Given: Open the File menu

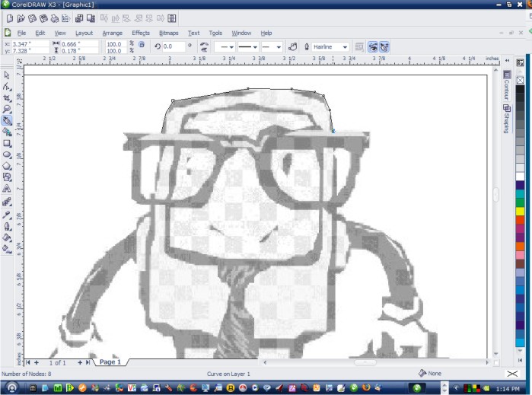Looking at the screenshot, I should pos(21,33).
